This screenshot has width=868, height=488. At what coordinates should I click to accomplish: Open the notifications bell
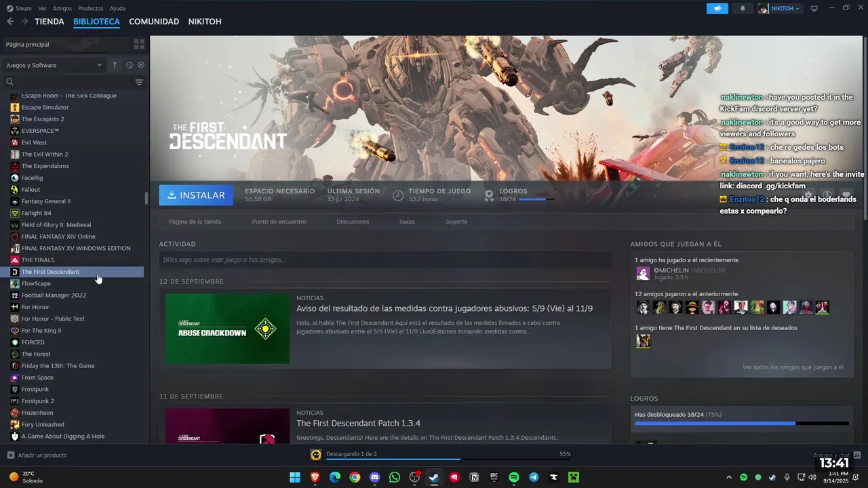tap(743, 8)
